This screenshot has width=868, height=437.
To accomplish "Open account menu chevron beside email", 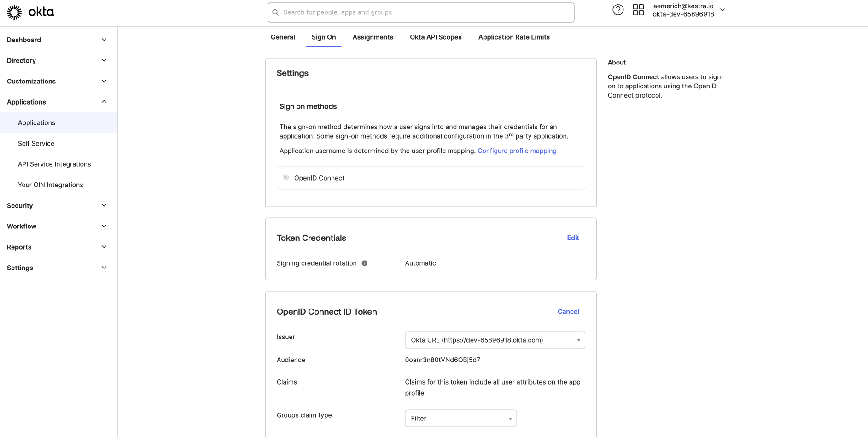I will pyautogui.click(x=722, y=10).
